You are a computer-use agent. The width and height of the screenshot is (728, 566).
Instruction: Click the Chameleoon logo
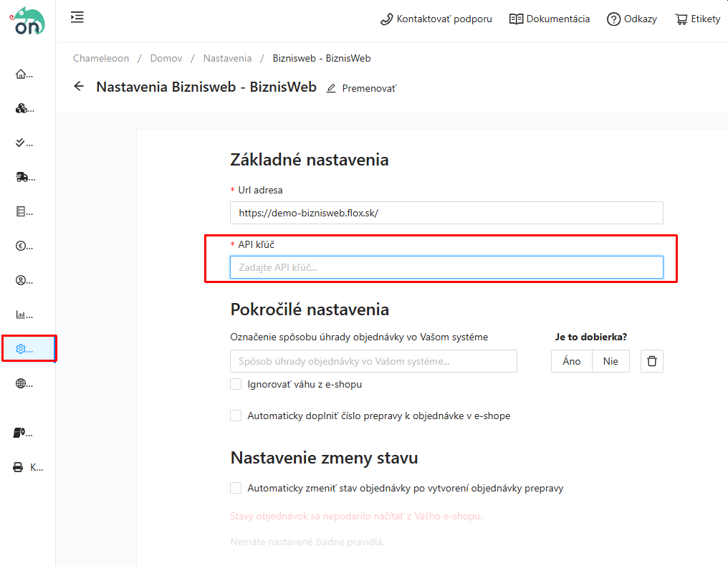click(27, 21)
